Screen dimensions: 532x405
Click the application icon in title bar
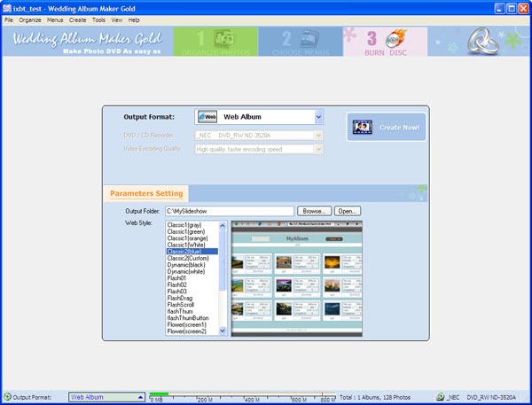[x=7, y=8]
